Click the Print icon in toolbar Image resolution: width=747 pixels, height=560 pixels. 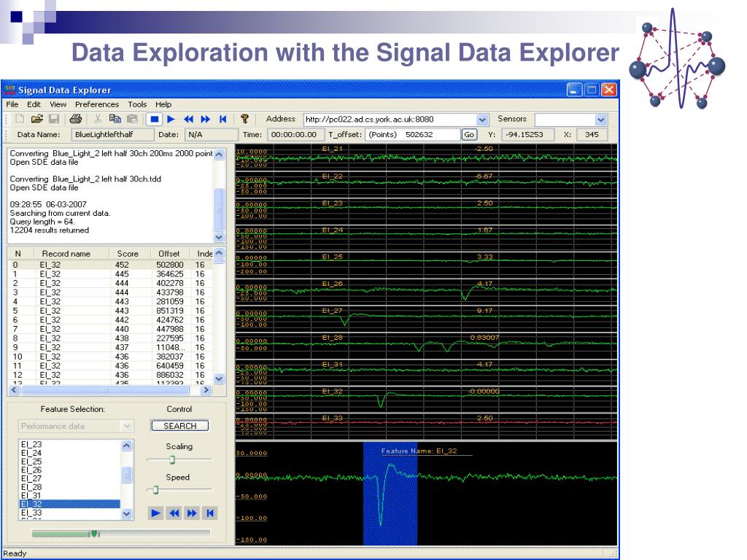[75, 119]
